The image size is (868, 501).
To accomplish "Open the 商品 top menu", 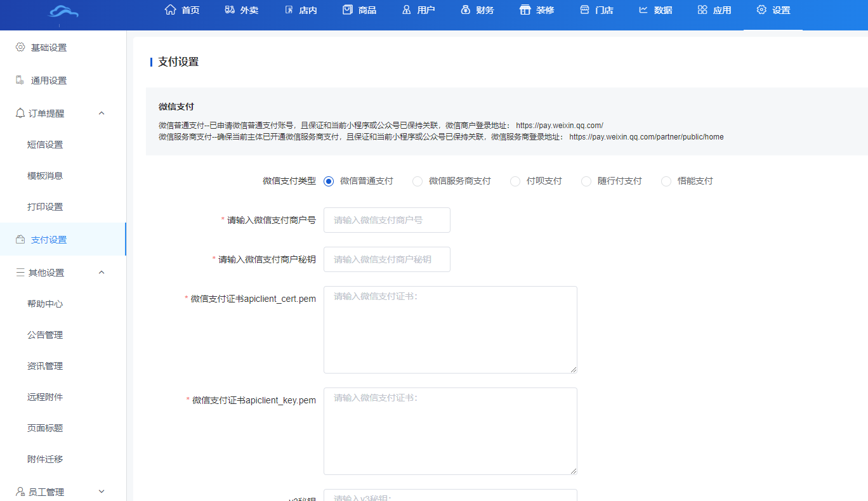I will pyautogui.click(x=359, y=10).
